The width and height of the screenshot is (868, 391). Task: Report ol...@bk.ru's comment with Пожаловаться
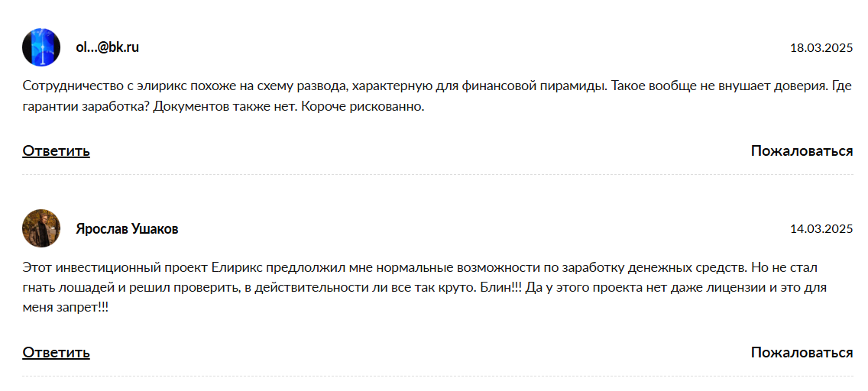tap(802, 150)
